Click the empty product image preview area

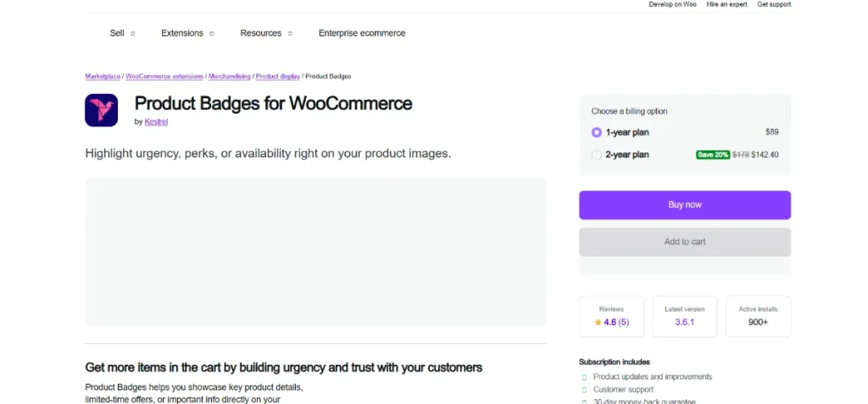[x=315, y=252]
